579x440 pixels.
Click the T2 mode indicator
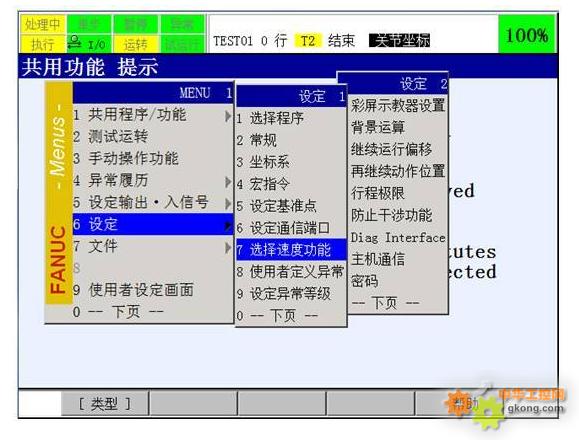[x=308, y=41]
